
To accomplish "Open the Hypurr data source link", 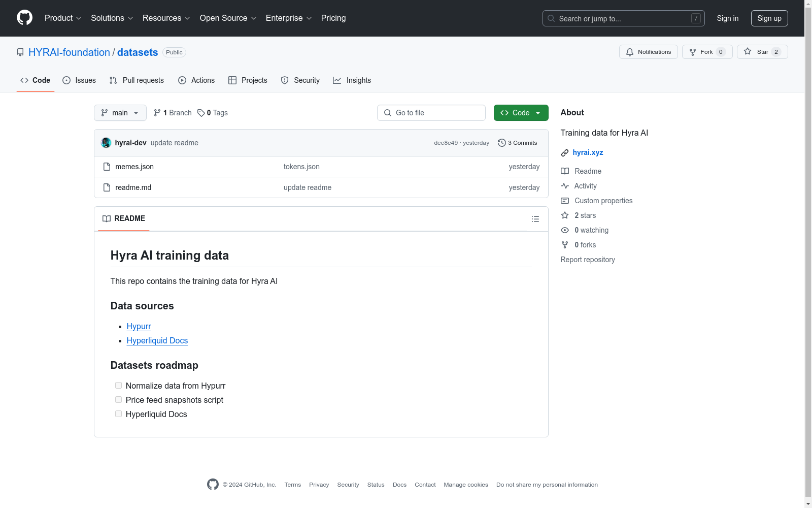I will pyautogui.click(x=139, y=326).
